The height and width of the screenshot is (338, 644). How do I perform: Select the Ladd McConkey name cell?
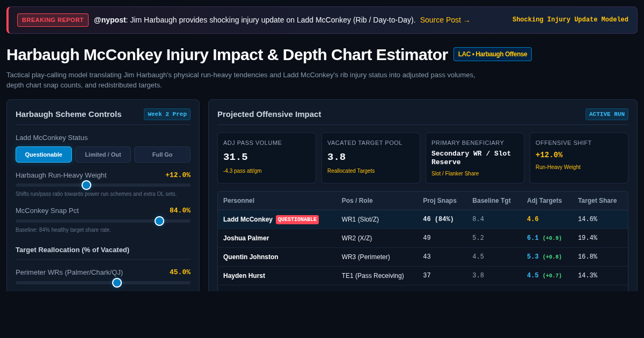coord(248,219)
